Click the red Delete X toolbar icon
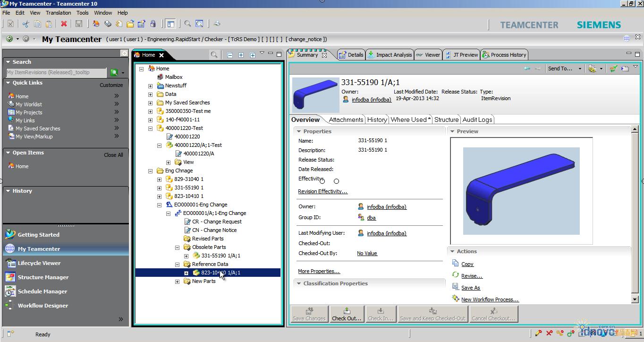 [x=64, y=24]
